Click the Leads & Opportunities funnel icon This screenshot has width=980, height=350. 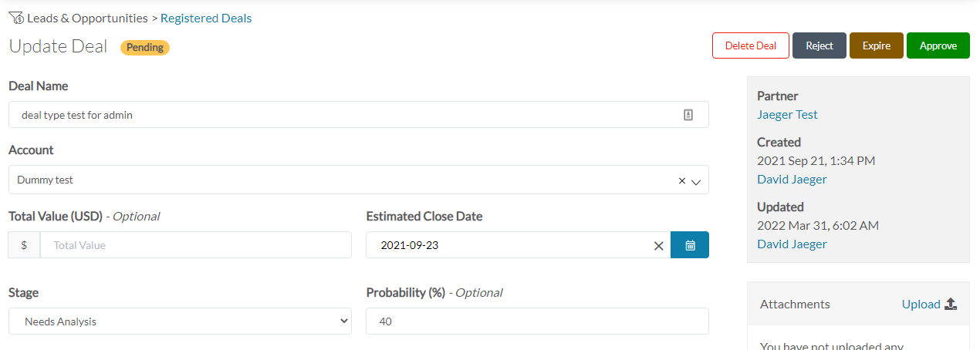pos(16,18)
